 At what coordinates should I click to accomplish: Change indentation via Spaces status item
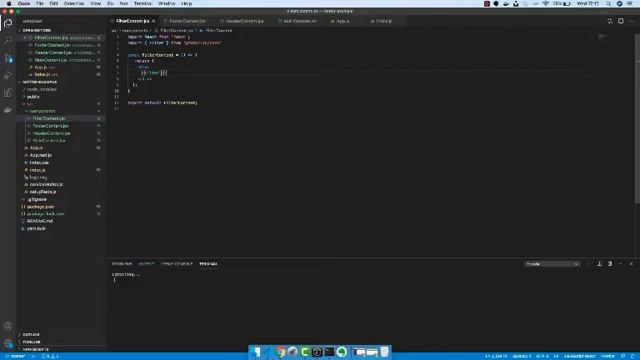(522, 356)
